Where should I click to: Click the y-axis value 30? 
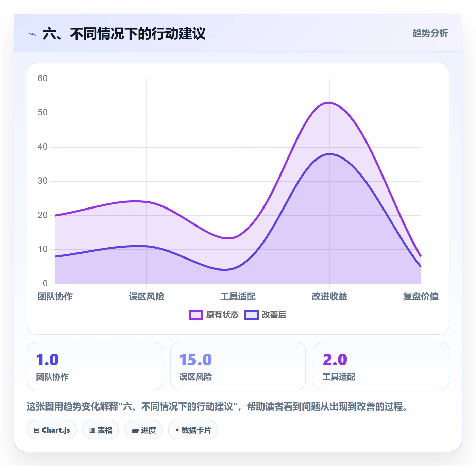pos(42,181)
